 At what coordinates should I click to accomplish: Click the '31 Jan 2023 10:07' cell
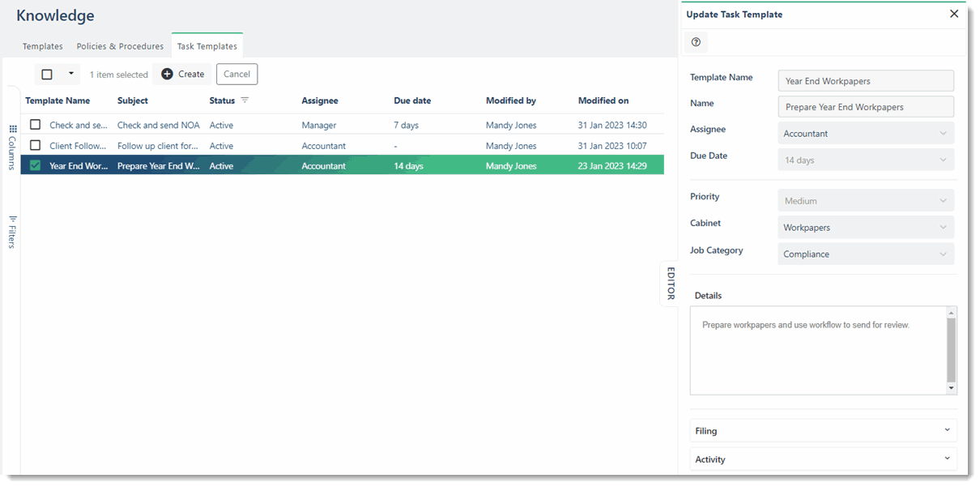coord(612,146)
